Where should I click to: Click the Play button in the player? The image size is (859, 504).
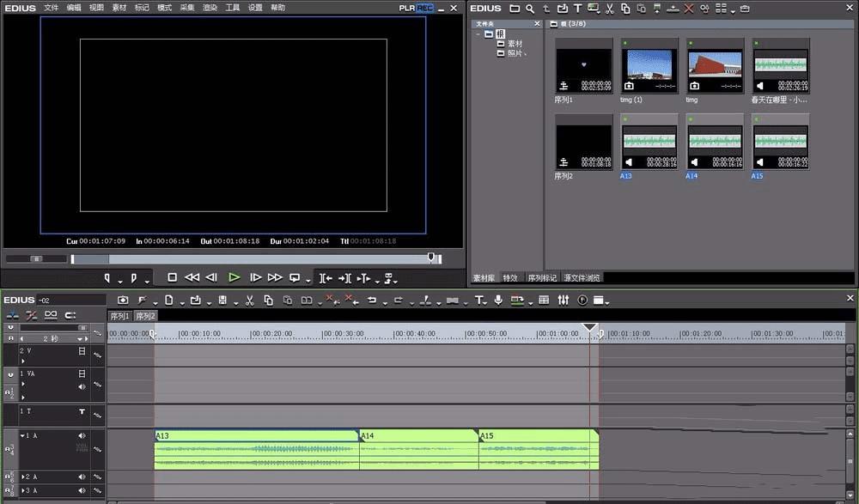click(x=234, y=277)
